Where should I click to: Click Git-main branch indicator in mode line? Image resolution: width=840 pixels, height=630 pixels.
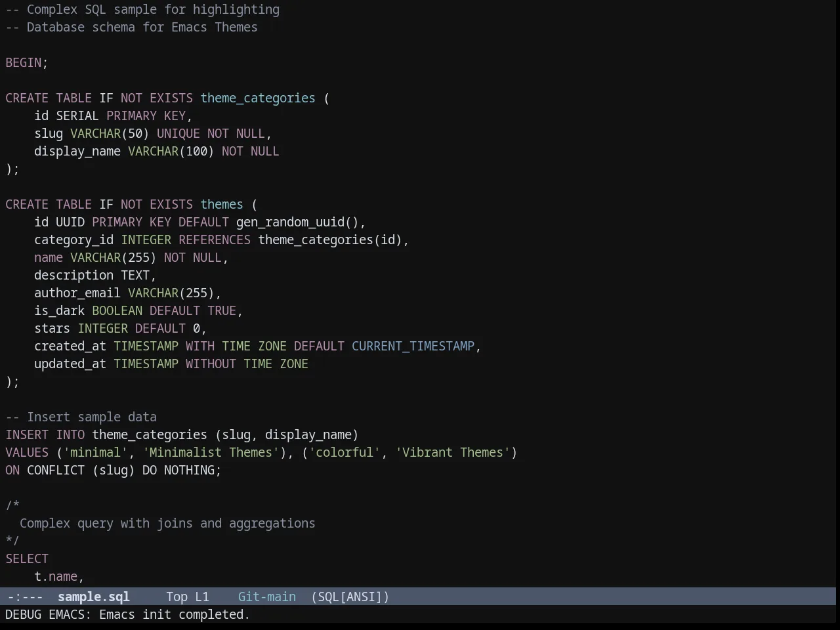click(x=266, y=597)
